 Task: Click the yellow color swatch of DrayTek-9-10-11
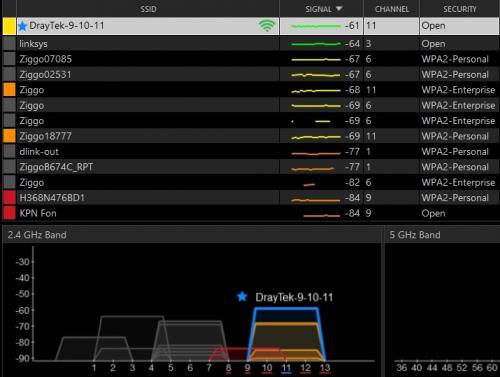tap(9, 26)
